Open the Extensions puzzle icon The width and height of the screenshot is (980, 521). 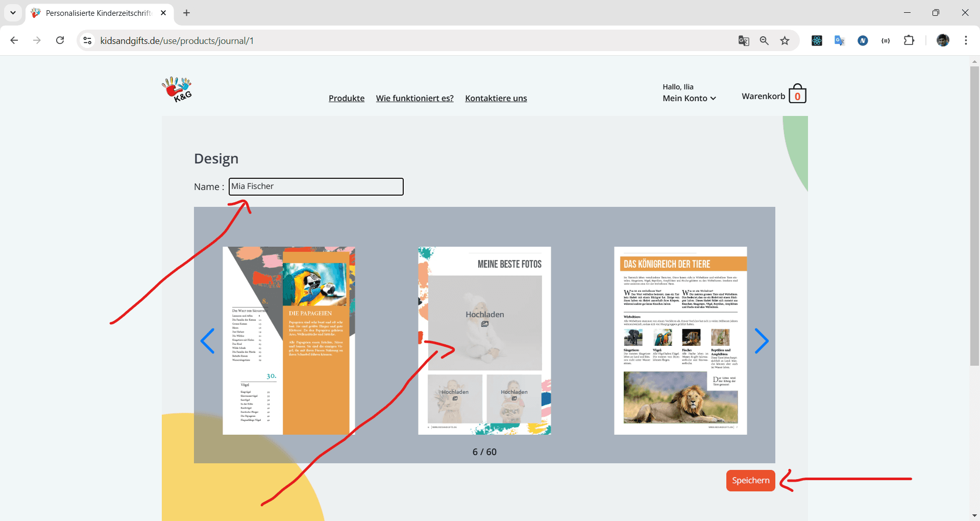(x=909, y=41)
